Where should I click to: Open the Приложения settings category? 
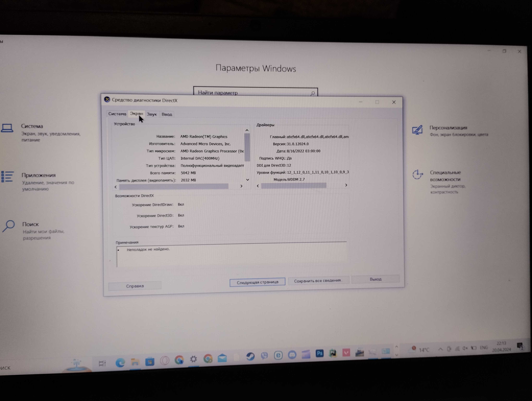(x=38, y=175)
